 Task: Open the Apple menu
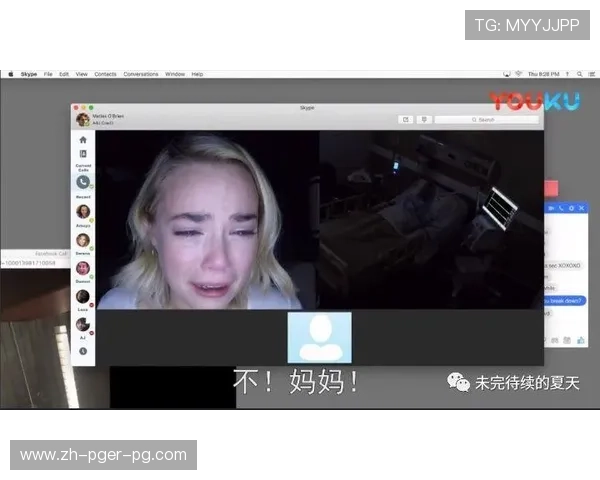tap(11, 74)
